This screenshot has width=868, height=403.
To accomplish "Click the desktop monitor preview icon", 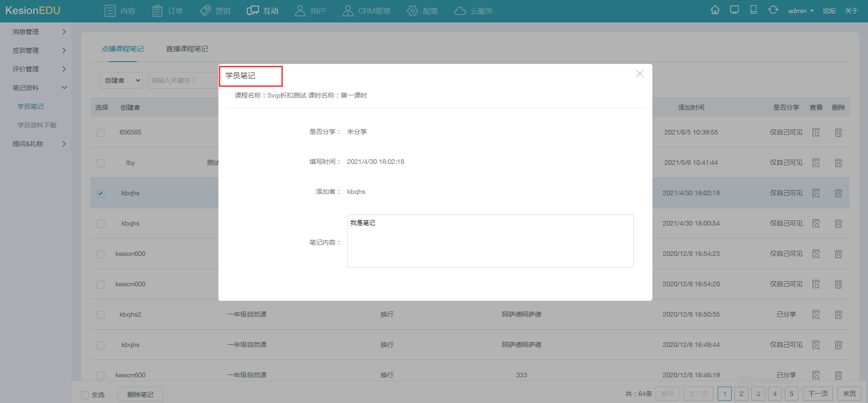I will [735, 10].
